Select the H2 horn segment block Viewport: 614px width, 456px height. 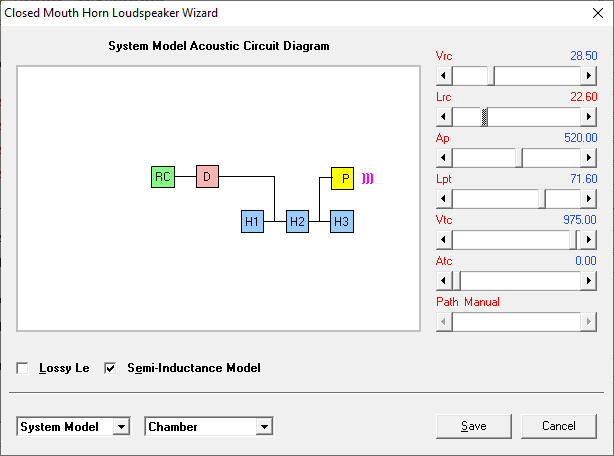297,222
